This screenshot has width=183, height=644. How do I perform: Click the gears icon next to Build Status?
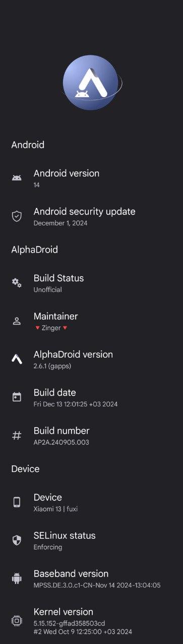pyautogui.click(x=17, y=283)
